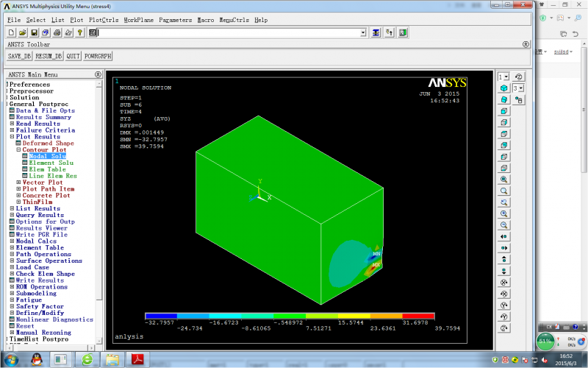Viewport: 588px width, 368px height.
Task: Open Deformed Shape under Plot Results
Action: pyautogui.click(x=48, y=143)
